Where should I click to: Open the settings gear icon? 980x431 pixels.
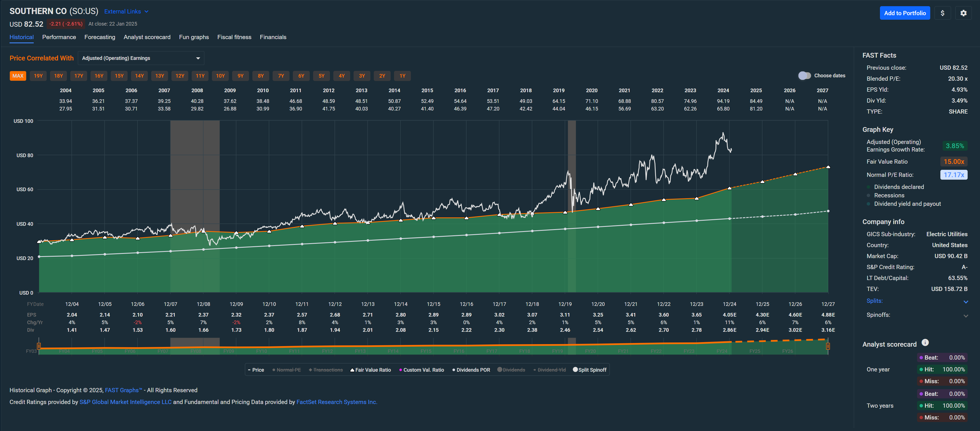coord(963,13)
